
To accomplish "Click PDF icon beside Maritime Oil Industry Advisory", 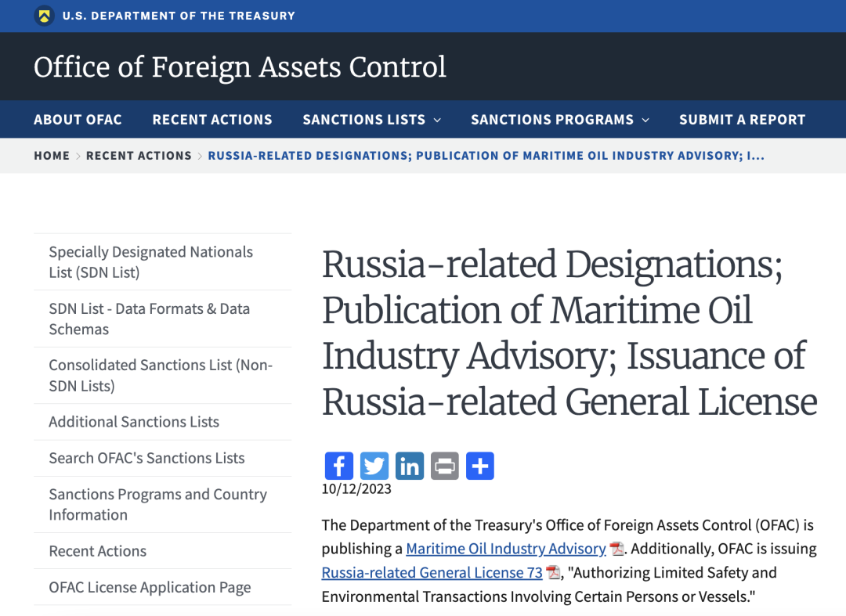I will (616, 549).
